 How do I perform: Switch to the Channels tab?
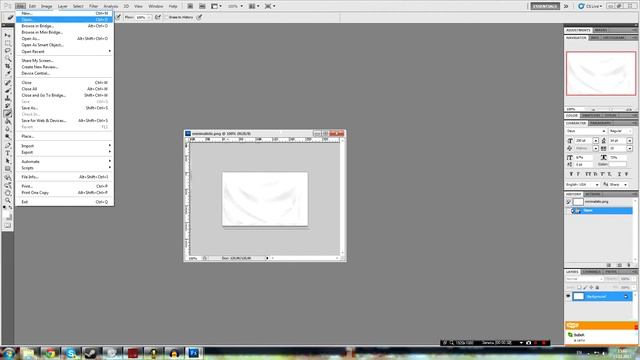click(x=591, y=272)
